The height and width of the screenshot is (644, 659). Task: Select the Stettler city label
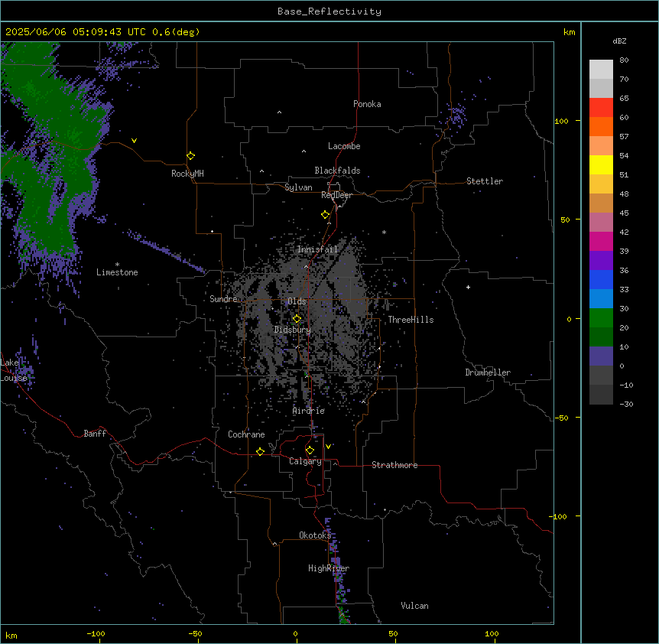click(x=485, y=181)
